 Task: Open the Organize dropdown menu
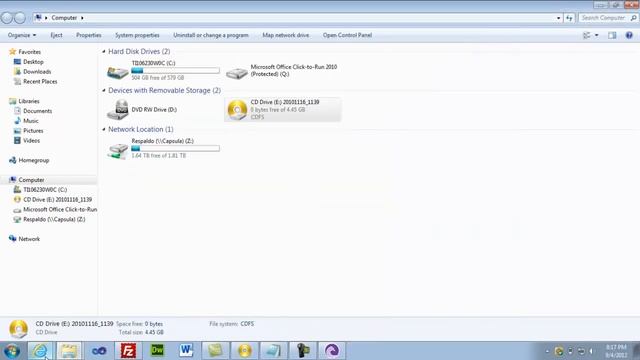click(x=22, y=35)
